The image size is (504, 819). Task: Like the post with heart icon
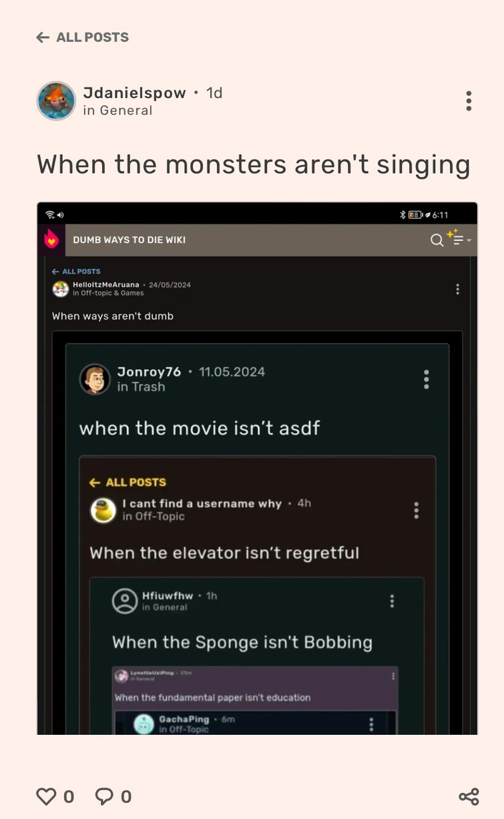[x=46, y=796]
